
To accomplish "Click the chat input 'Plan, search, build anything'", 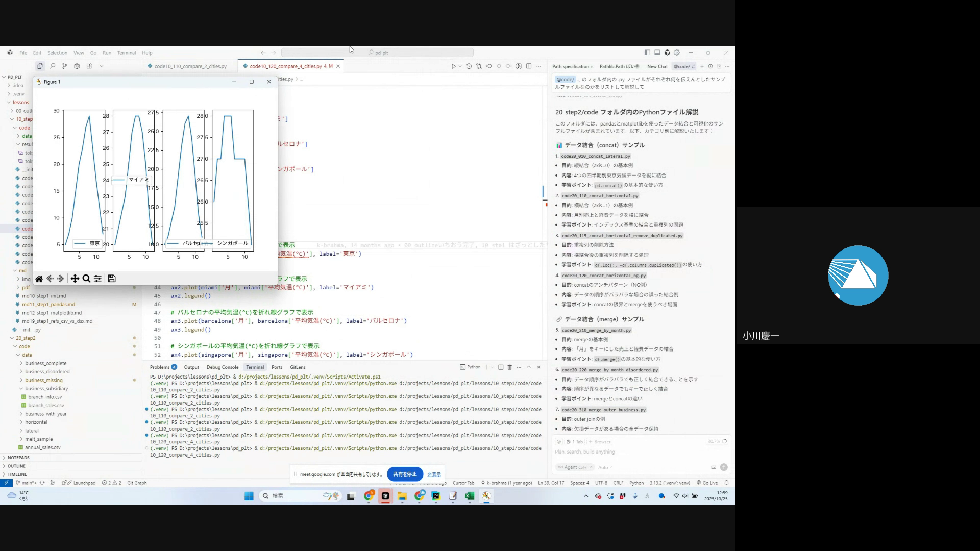I will [585, 452].
